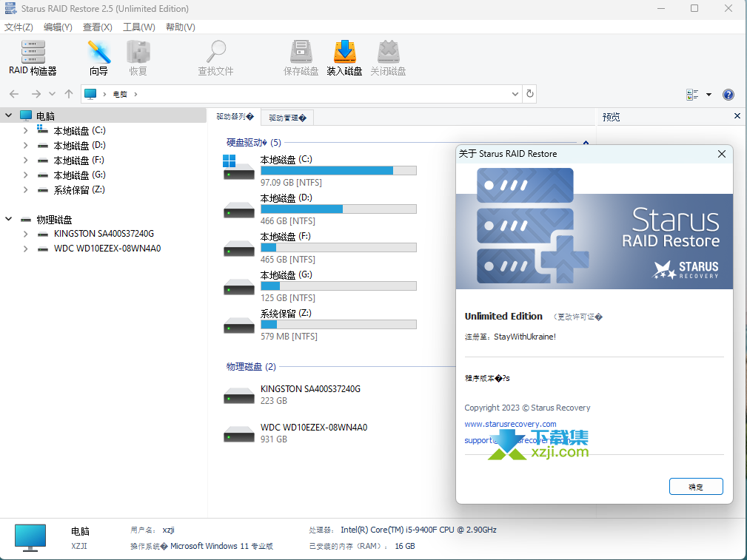Open the view options dropdown arrow

(x=709, y=95)
